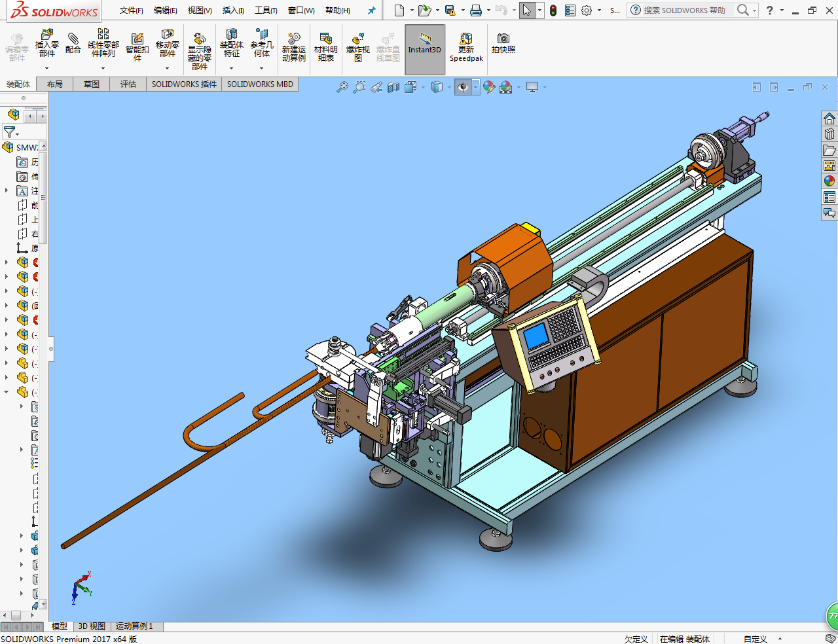
Task: Open the Assembly Features (装配体特征) dropdown arrow
Action: pos(231,68)
